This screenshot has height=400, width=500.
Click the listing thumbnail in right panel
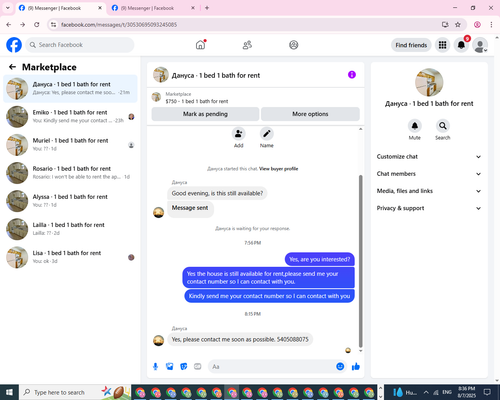click(x=429, y=82)
